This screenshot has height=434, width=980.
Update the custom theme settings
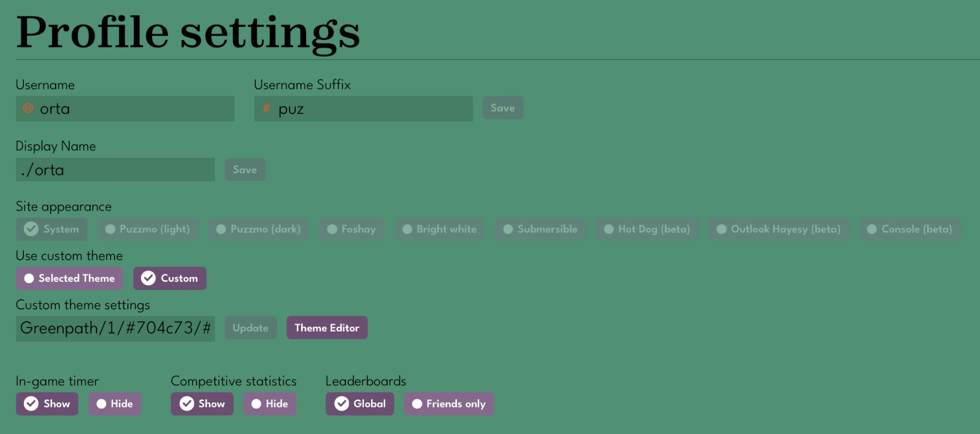(x=250, y=328)
